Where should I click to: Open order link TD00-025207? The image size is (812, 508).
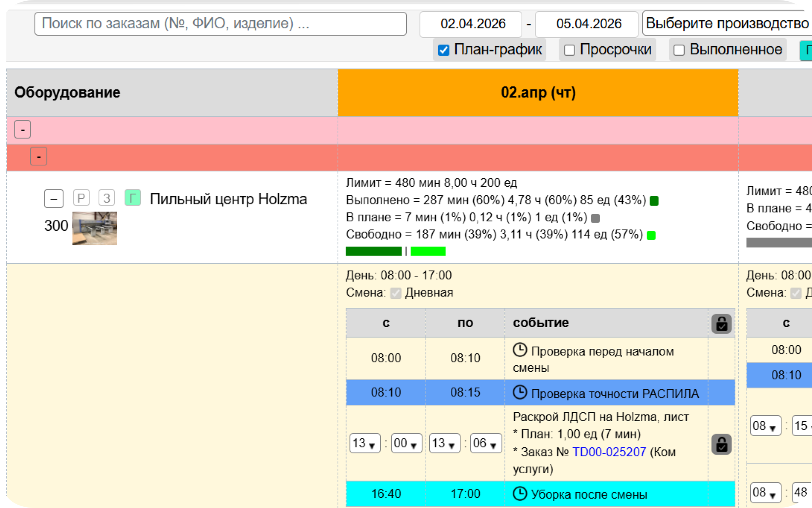(609, 452)
